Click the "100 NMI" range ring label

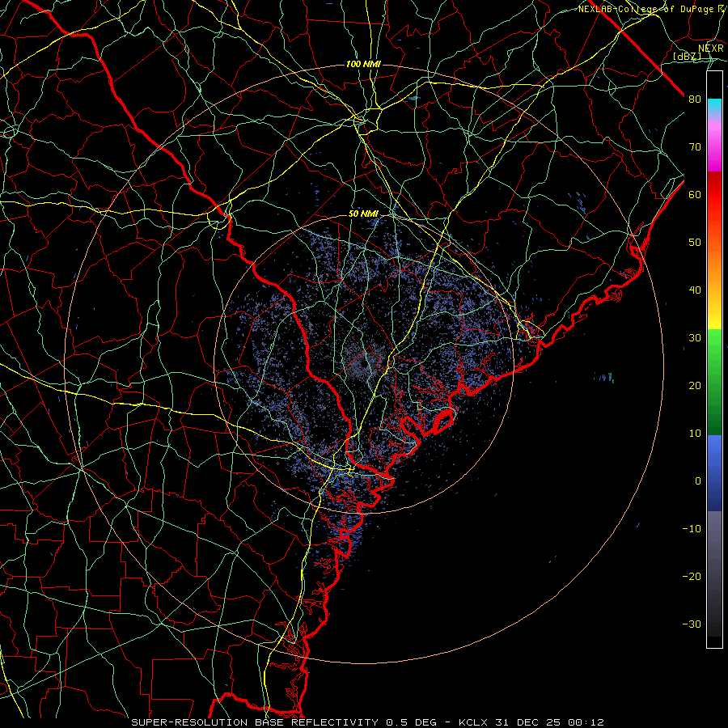tap(363, 64)
